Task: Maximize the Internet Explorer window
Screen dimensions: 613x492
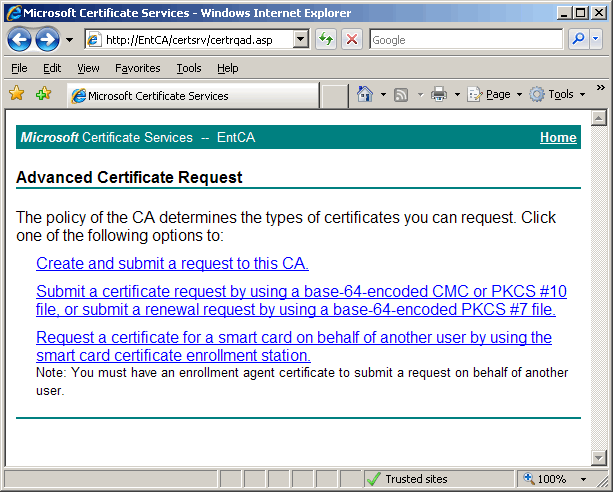Action: tap(581, 13)
